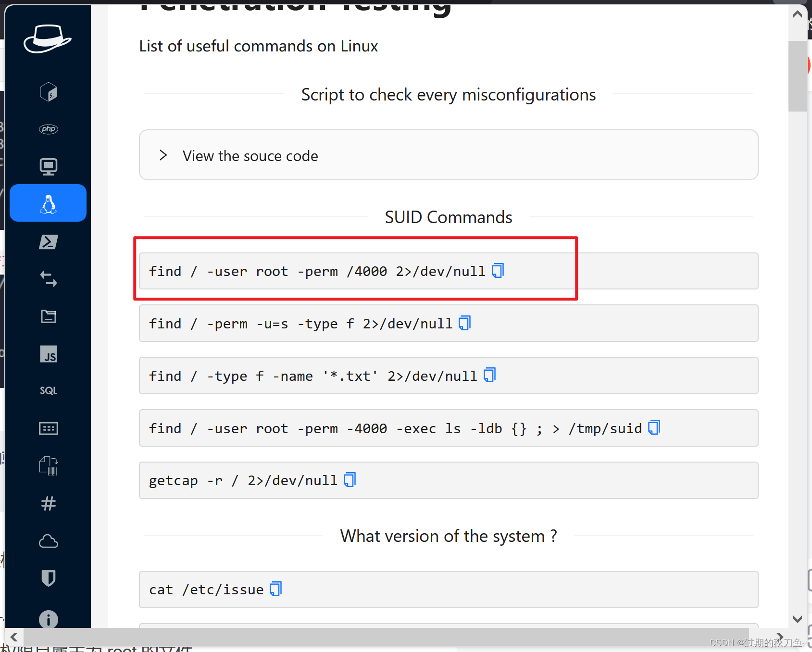
Task: Click the horizontal scrollbar thumb
Action: (x=387, y=637)
